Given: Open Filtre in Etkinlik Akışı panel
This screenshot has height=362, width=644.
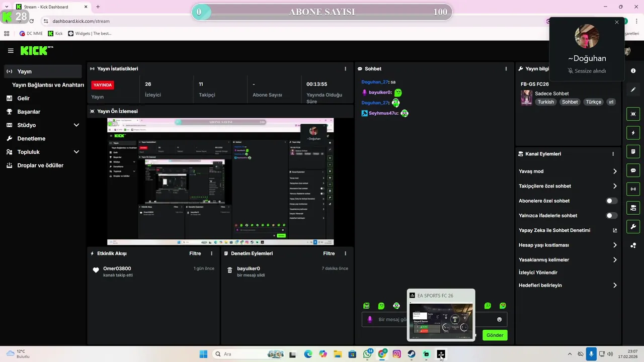Looking at the screenshot, I should [x=195, y=253].
